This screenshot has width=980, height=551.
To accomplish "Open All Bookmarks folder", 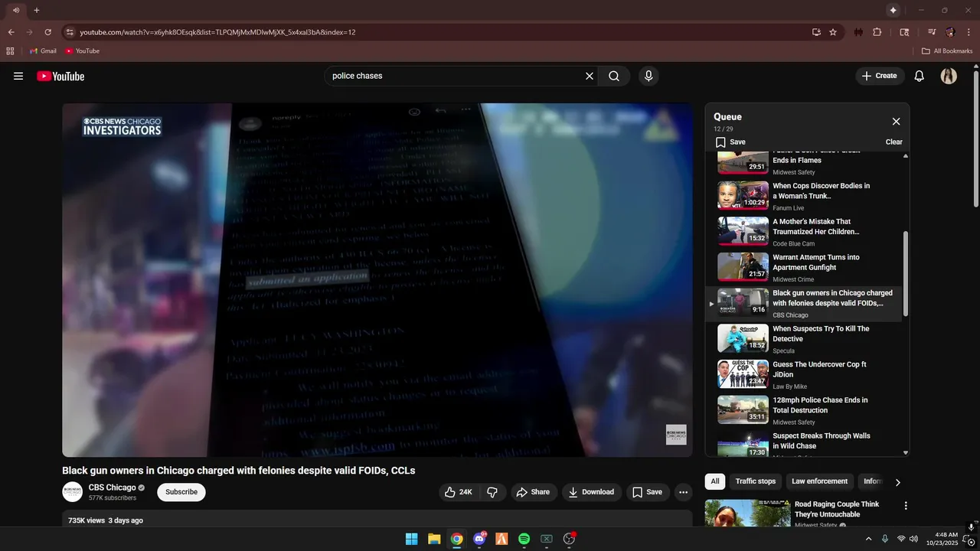I will point(947,51).
